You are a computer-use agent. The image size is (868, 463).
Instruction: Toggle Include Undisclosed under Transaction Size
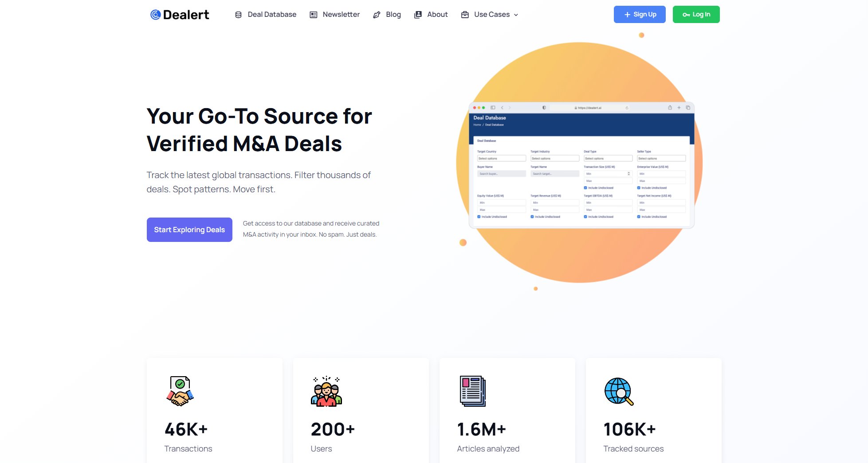pos(585,188)
